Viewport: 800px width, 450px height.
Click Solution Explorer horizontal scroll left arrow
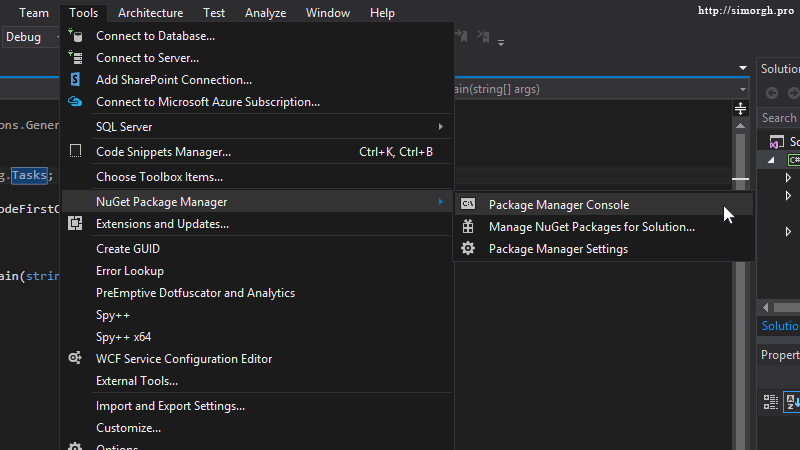click(765, 307)
